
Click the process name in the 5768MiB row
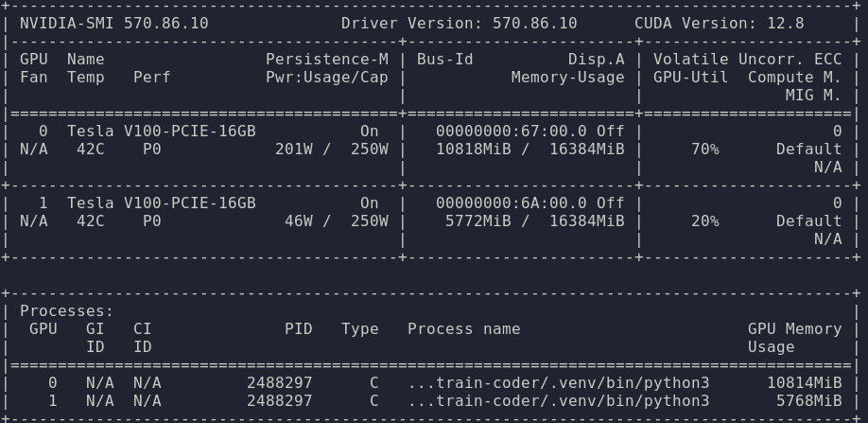click(559, 401)
